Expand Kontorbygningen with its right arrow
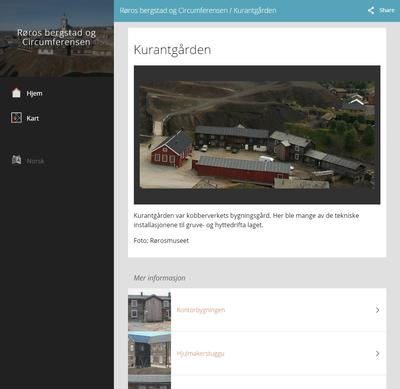400x389 pixels. [377, 310]
